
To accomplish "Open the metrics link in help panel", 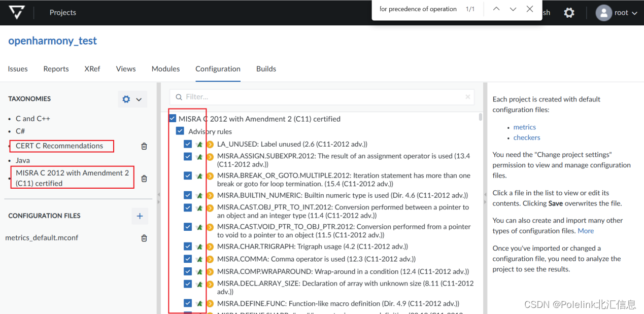I will pyautogui.click(x=525, y=127).
